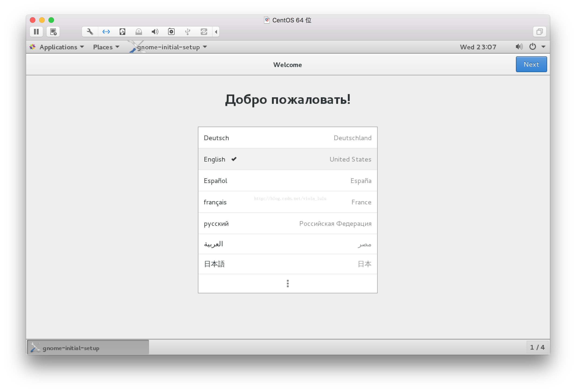
Task: Select Español language
Action: 288,181
